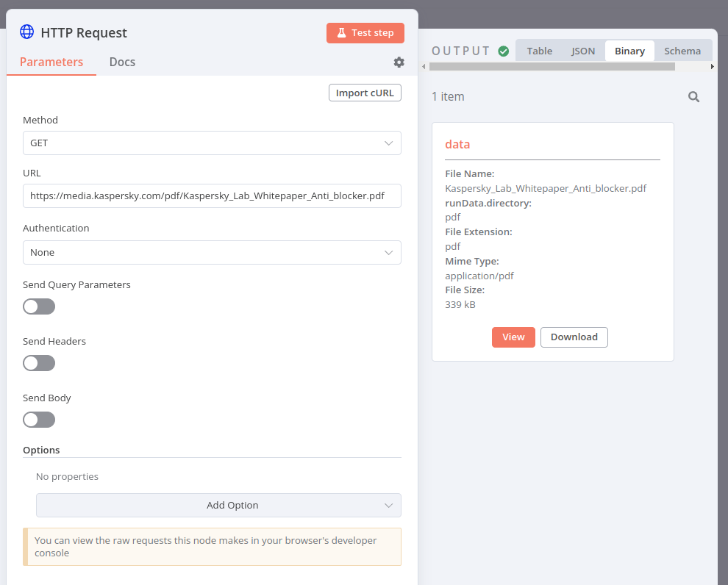Open the node settings gear icon
This screenshot has width=728, height=585.
399,62
